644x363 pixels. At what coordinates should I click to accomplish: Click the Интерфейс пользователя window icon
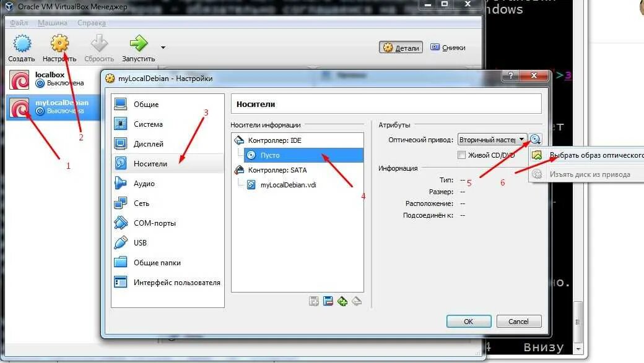pyautogui.click(x=120, y=282)
